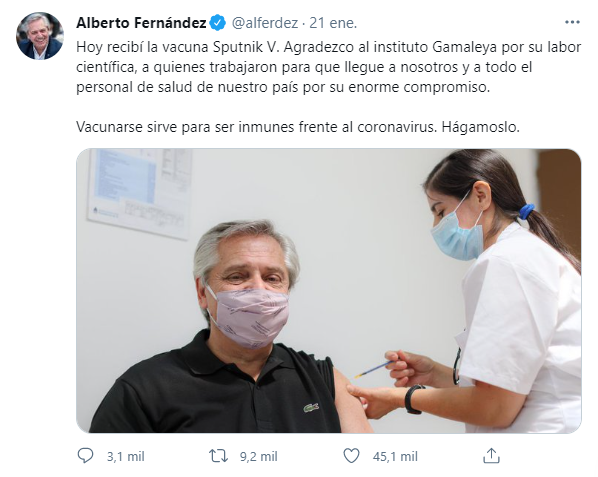Retweet this post via arrows icon
The width and height of the screenshot is (598, 477).
pos(219,456)
